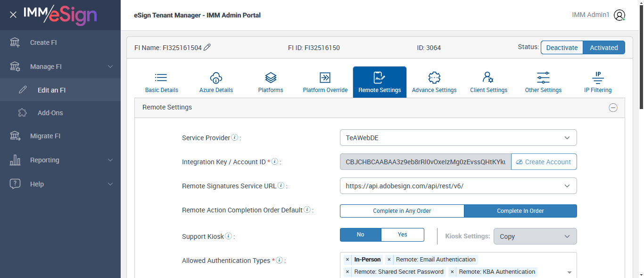Expand the Reporting sidebar menu
Viewport: 644px width, 278px height.
point(60,160)
